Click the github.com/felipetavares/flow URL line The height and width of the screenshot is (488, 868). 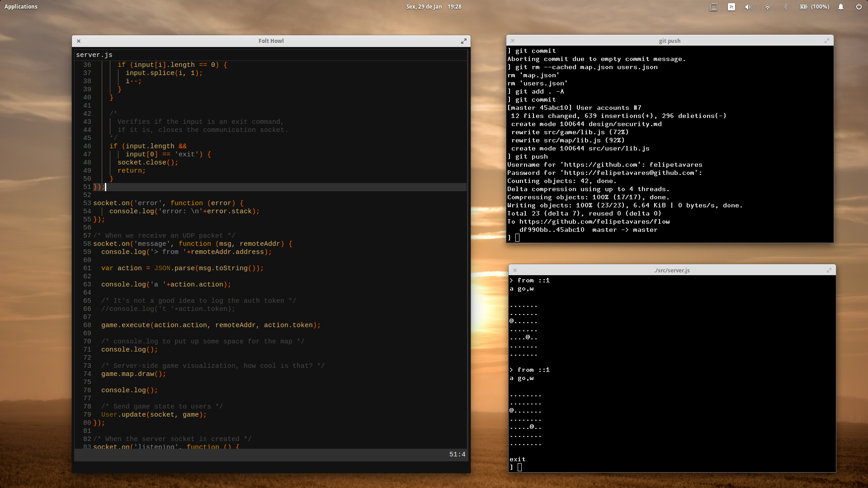click(x=589, y=222)
